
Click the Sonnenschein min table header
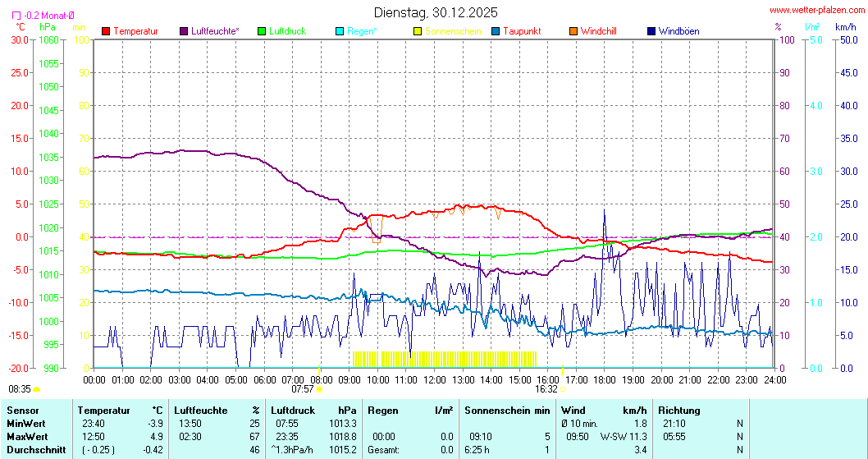coord(507,410)
